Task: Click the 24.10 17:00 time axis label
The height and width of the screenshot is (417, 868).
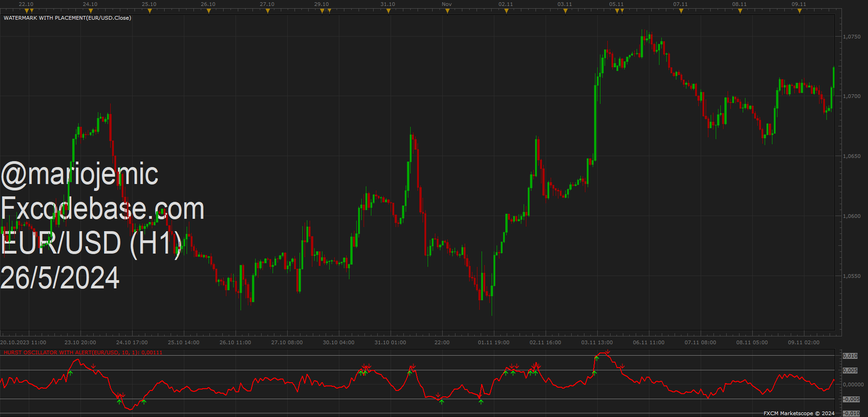Action: [x=132, y=342]
